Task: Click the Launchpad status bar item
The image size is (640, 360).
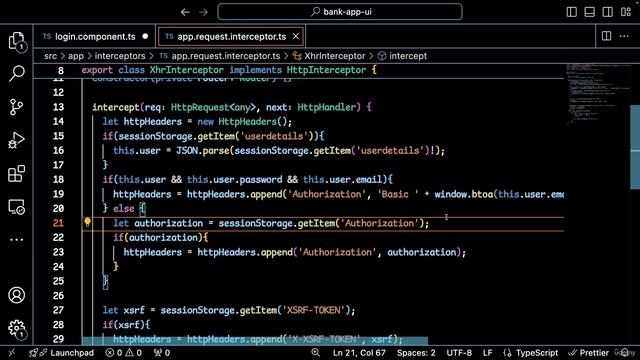Action: tap(61, 353)
